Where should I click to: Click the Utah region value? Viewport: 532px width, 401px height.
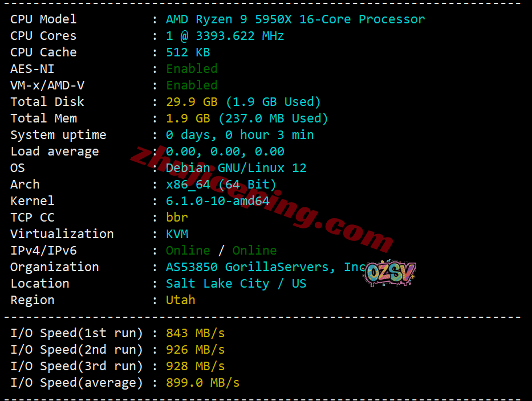pyautogui.click(x=181, y=300)
